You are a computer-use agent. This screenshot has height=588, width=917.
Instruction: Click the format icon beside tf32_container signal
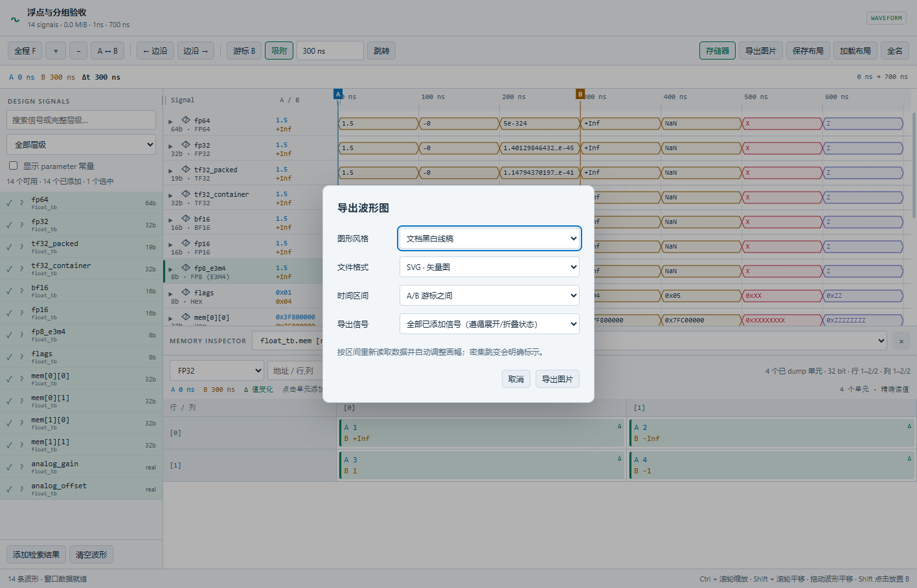tap(186, 194)
